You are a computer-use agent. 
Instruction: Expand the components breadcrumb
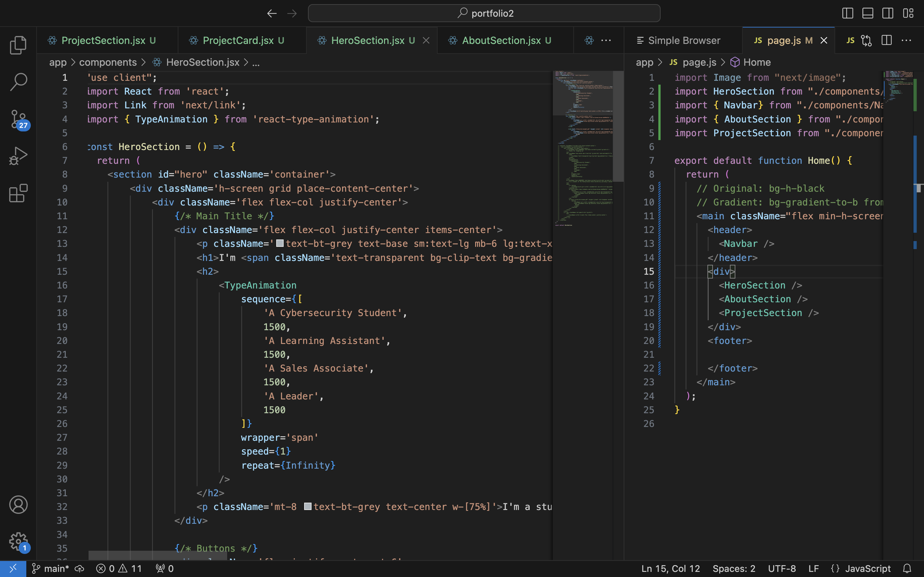[108, 62]
